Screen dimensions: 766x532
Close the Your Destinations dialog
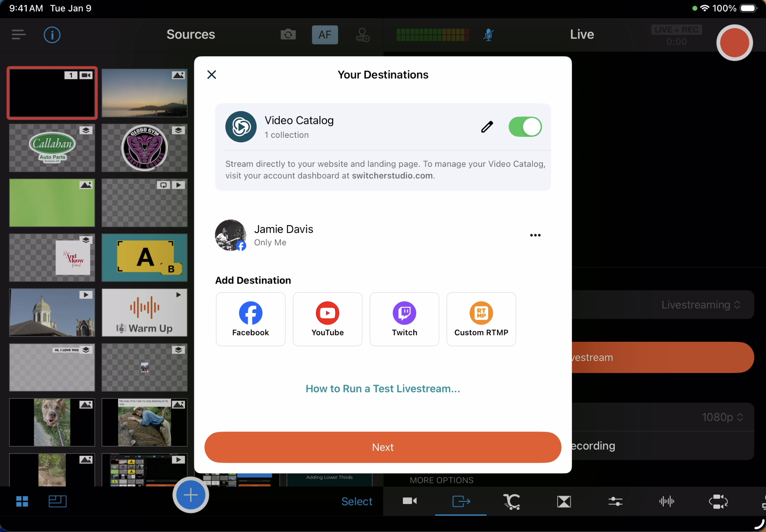tap(212, 75)
